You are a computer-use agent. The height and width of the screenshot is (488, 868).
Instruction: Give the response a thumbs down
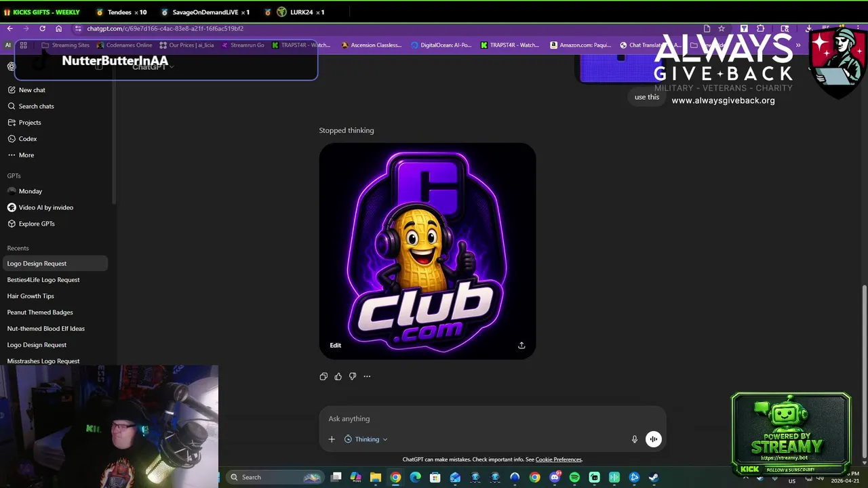(x=353, y=376)
